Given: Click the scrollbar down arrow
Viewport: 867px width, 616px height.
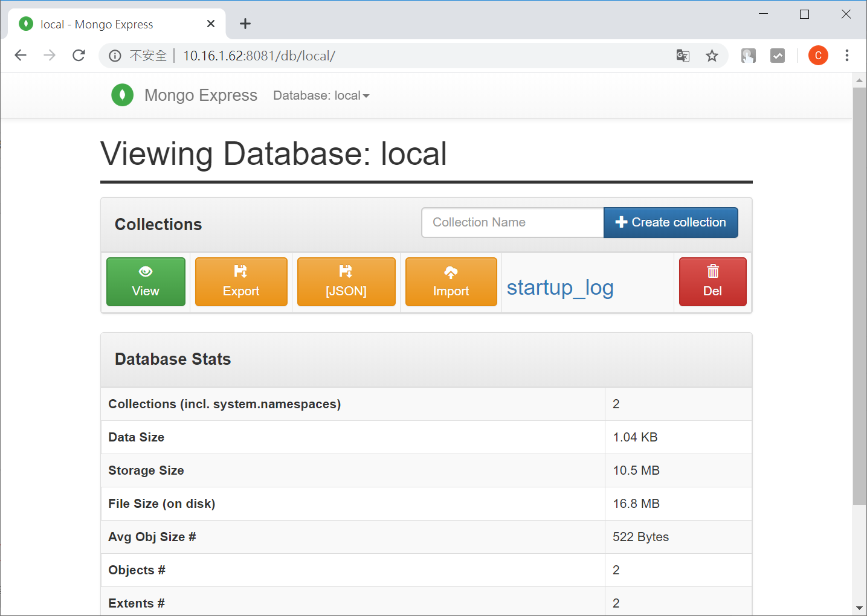Looking at the screenshot, I should (859, 609).
